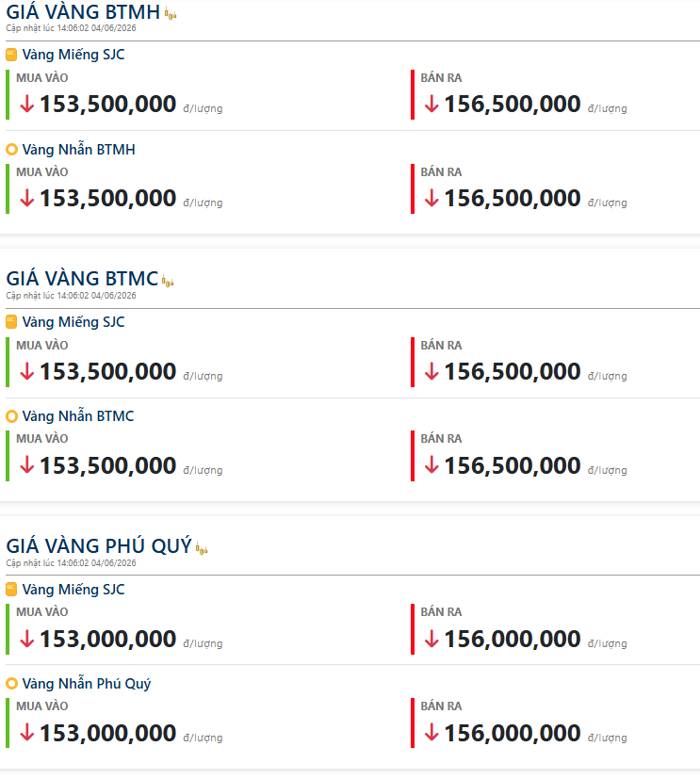This screenshot has width=700, height=779.
Task: Click the SJC gold bar icon under Phú Quý
Action: tap(11, 590)
